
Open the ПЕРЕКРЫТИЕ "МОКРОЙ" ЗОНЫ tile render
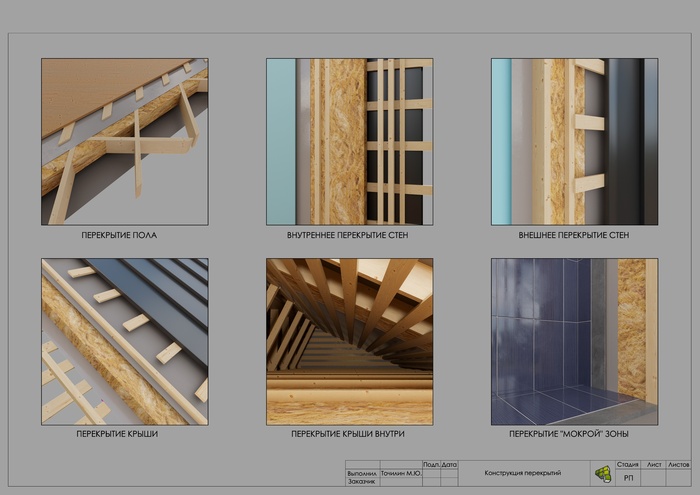click(574, 342)
